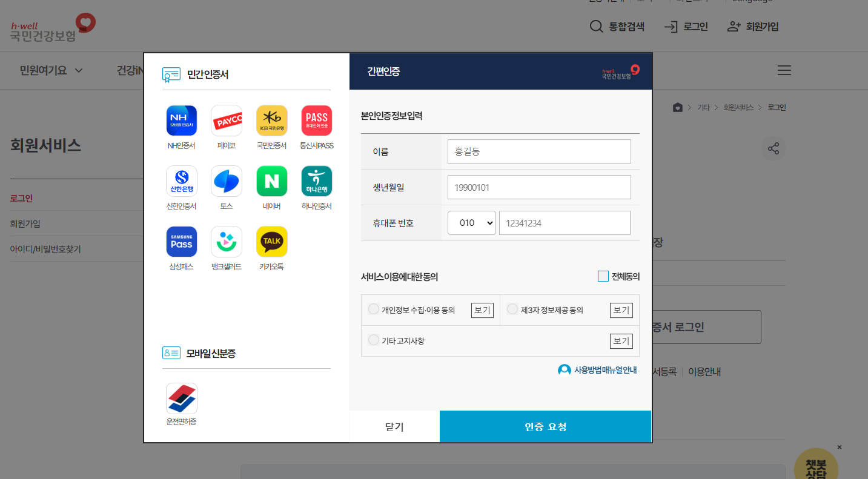This screenshot has height=479, width=868.
Task: Click 회원서비스 in the breadcrumb
Action: [738, 107]
